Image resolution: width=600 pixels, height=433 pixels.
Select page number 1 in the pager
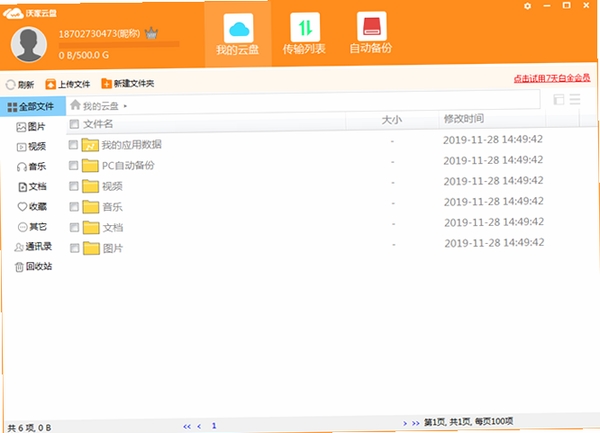(x=214, y=425)
